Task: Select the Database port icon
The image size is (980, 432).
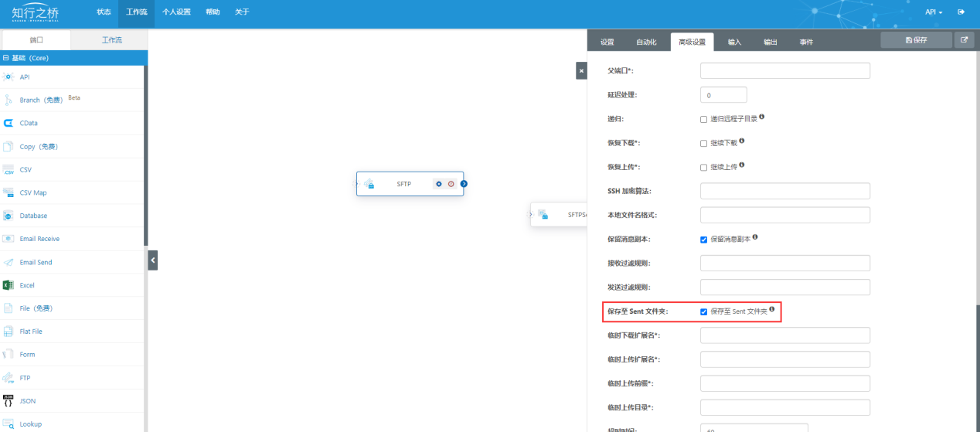Action: pos(9,216)
